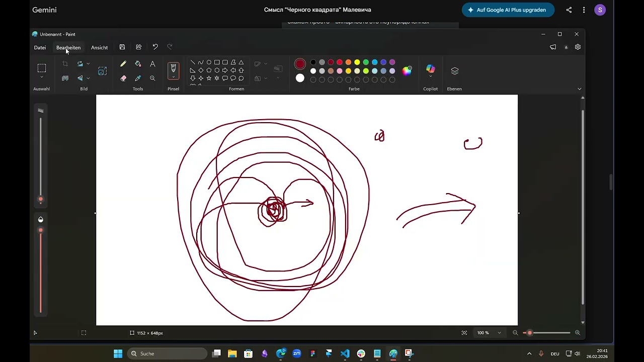The height and width of the screenshot is (362, 644).
Task: Open the Gemini account avatar 'S'
Action: 600,10
